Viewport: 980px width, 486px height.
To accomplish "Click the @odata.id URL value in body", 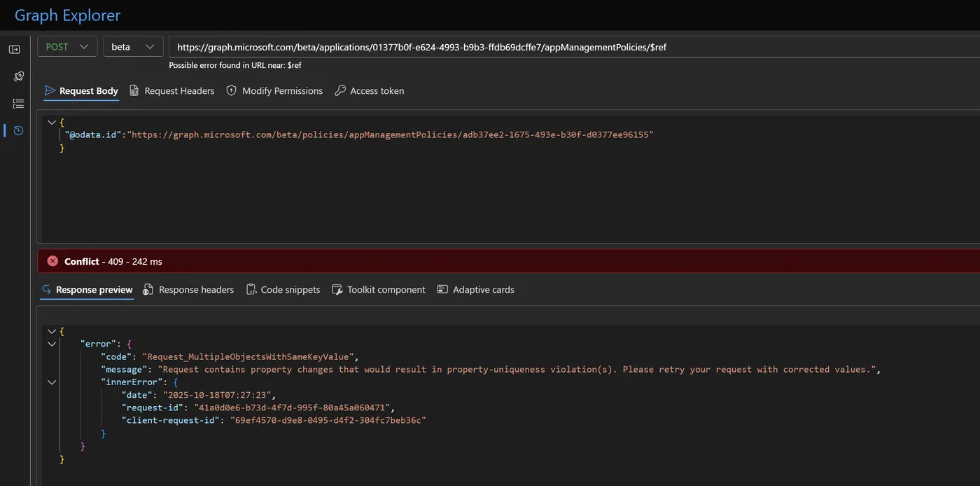I will coord(390,134).
